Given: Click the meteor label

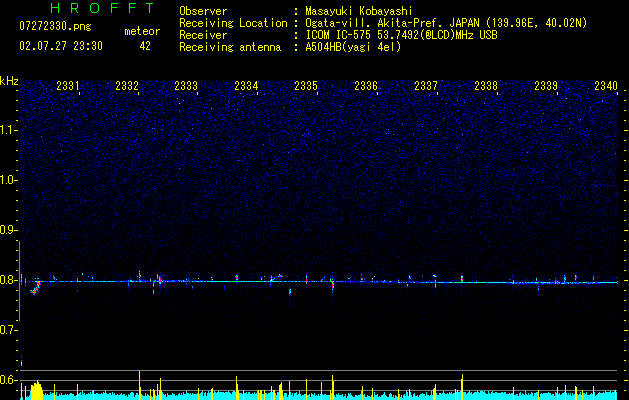Looking at the screenshot, I should tap(142, 31).
